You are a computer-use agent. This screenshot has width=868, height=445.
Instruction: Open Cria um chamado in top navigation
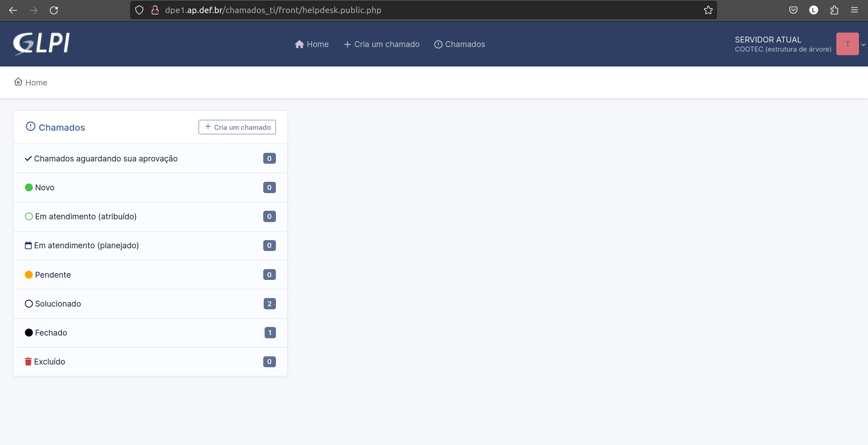382,44
